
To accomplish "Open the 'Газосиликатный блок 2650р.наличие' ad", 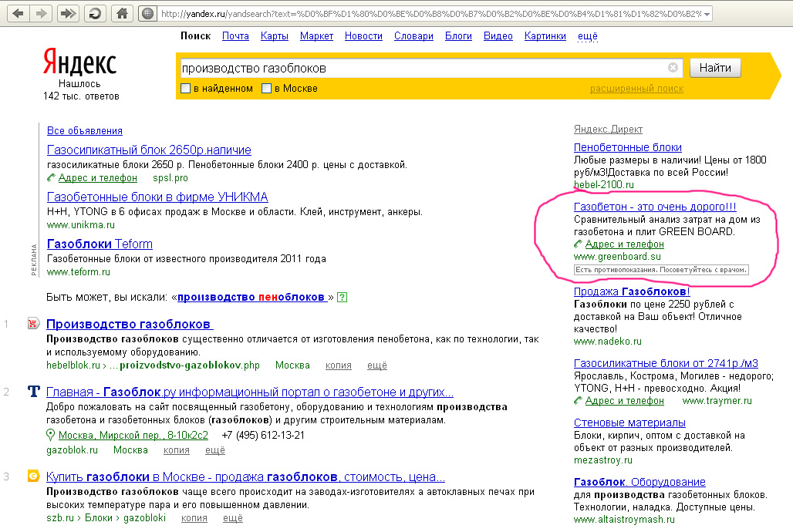I will pos(149,150).
